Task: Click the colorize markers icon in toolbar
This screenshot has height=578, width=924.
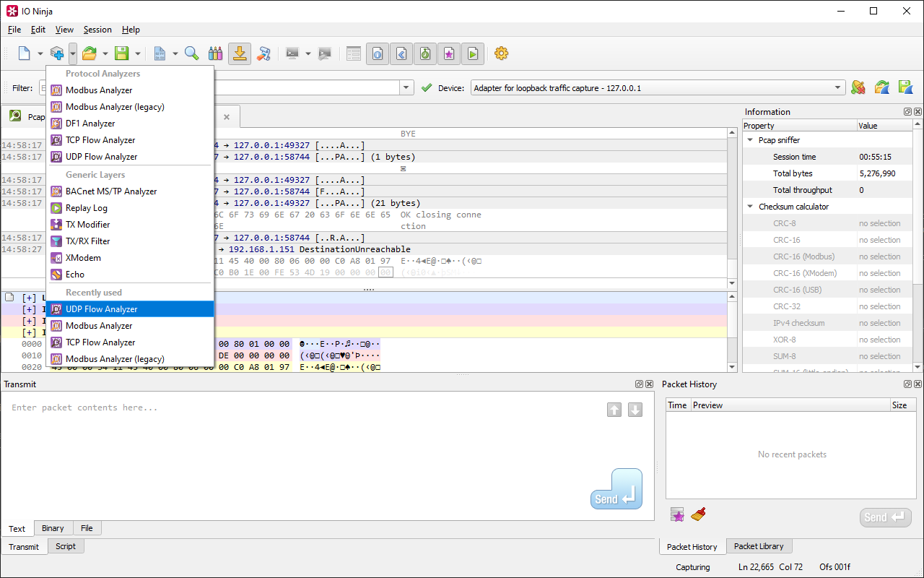Action: [215, 53]
